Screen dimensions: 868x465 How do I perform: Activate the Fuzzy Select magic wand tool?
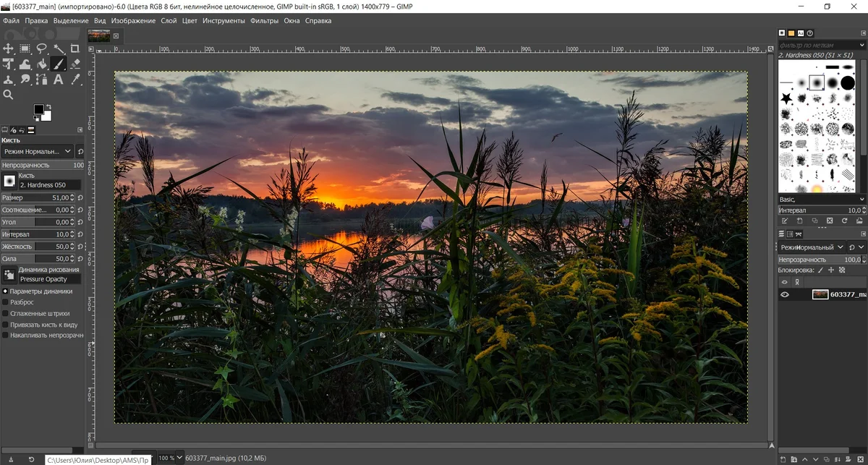[59, 48]
